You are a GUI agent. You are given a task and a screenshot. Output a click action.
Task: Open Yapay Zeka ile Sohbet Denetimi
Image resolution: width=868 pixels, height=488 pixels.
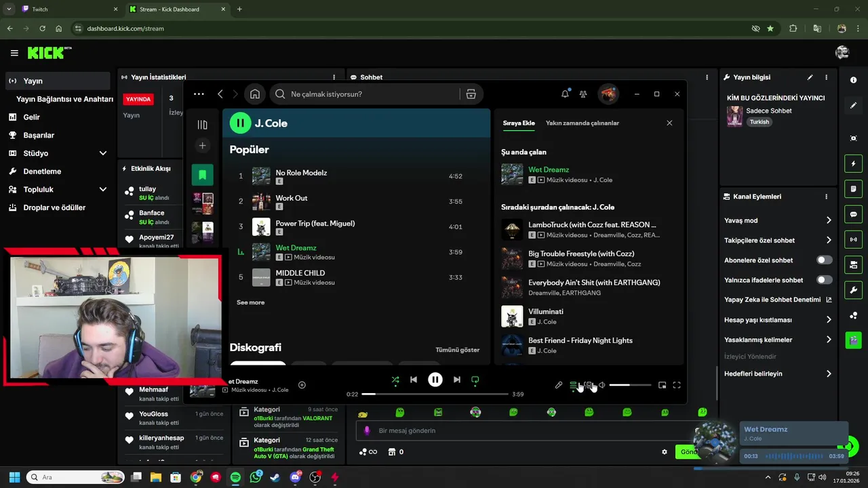pyautogui.click(x=778, y=300)
